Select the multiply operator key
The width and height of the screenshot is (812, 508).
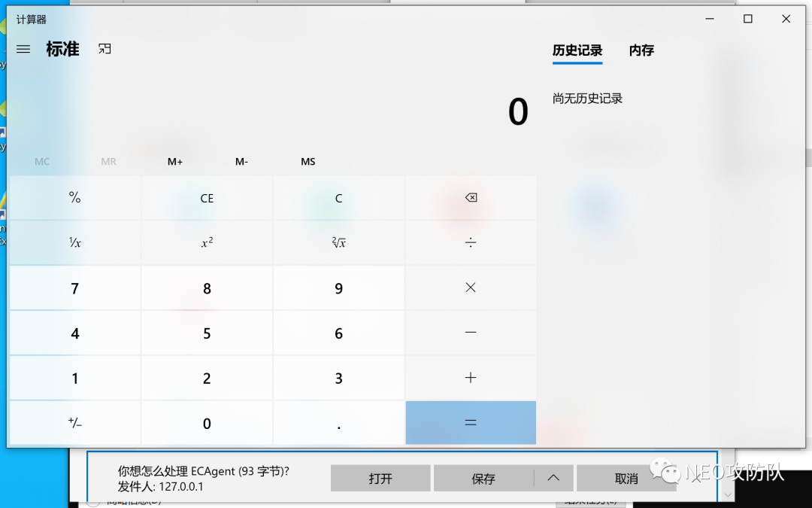coord(471,287)
